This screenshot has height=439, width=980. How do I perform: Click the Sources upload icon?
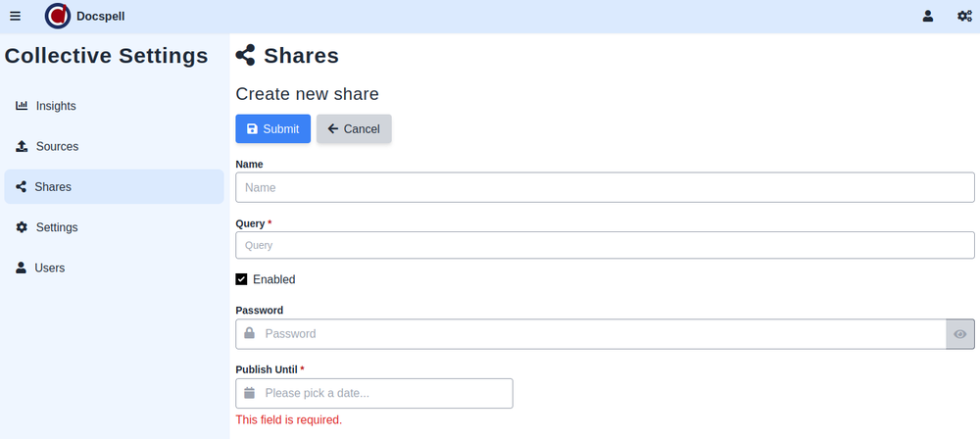click(x=22, y=146)
